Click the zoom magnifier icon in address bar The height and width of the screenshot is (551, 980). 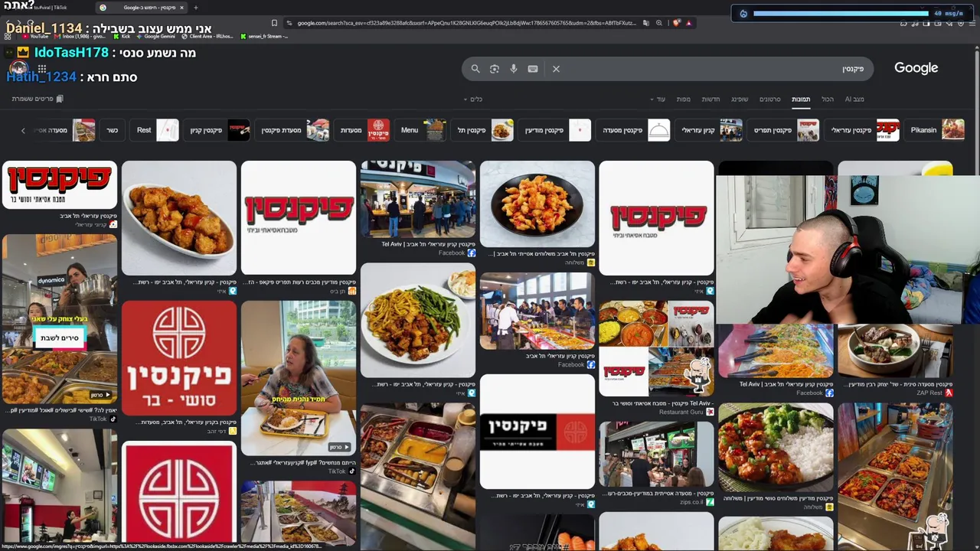(659, 23)
